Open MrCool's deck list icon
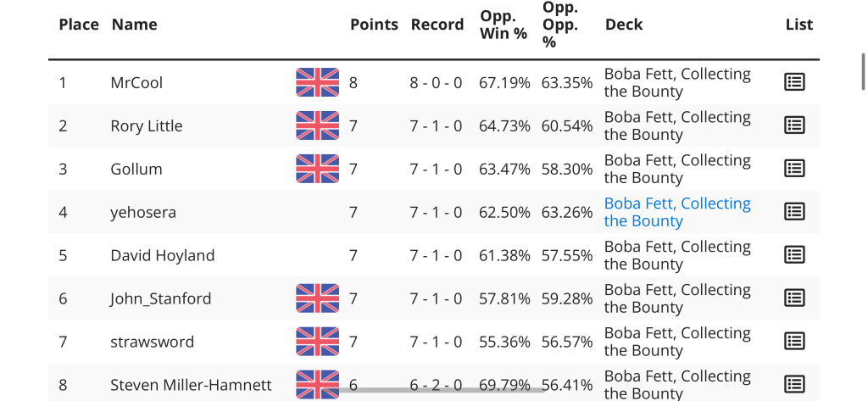The image size is (868, 401). (794, 82)
